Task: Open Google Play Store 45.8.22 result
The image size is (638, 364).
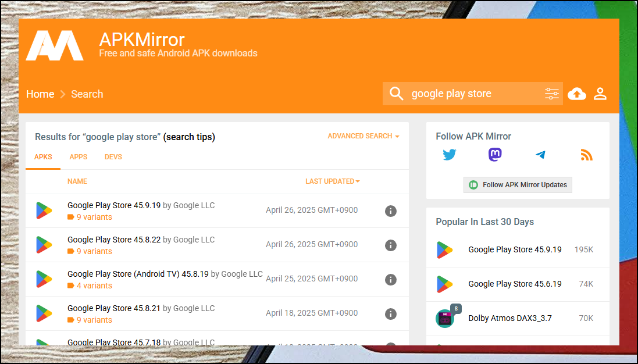Action: point(114,240)
